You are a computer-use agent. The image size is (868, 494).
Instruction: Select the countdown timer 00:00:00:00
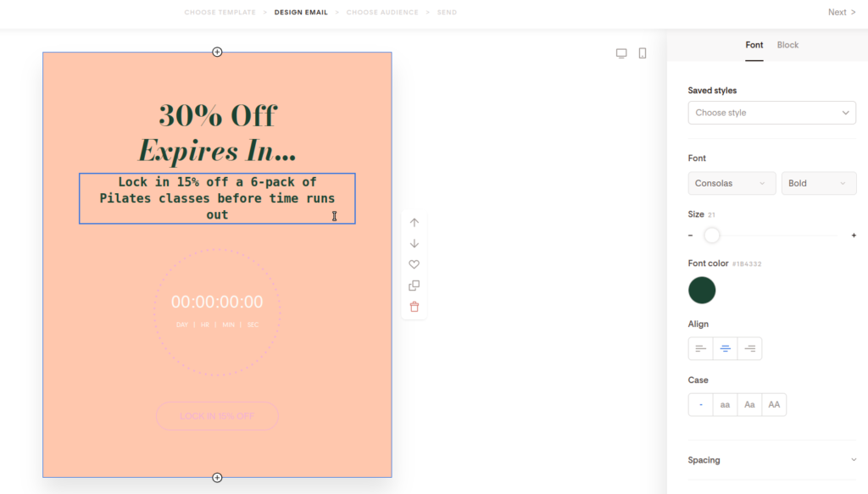(x=217, y=302)
